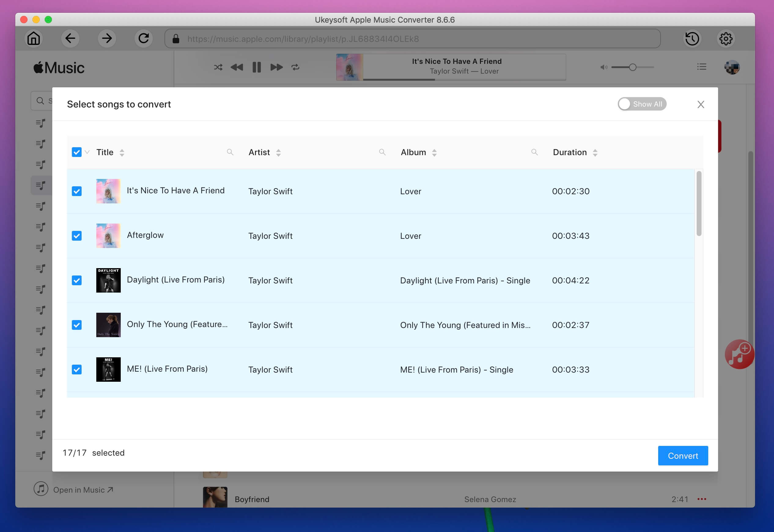The image size is (774, 532).
Task: Expand the Title column sort options
Action: click(x=122, y=153)
